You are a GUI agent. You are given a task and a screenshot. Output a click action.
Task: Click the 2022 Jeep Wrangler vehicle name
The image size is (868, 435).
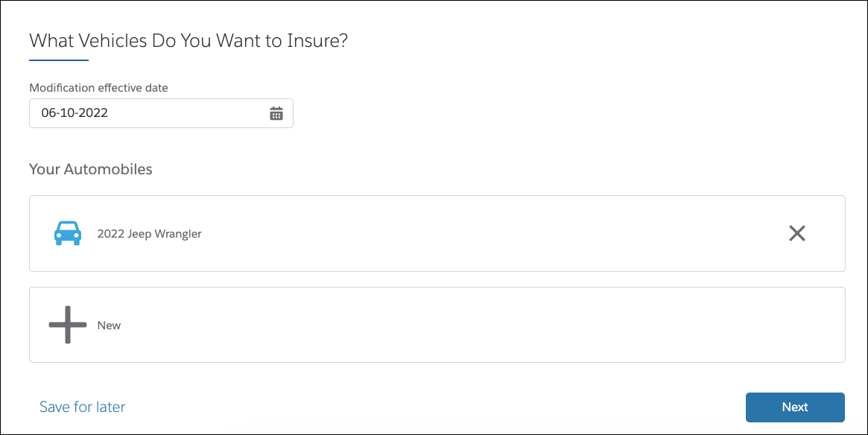(x=149, y=233)
